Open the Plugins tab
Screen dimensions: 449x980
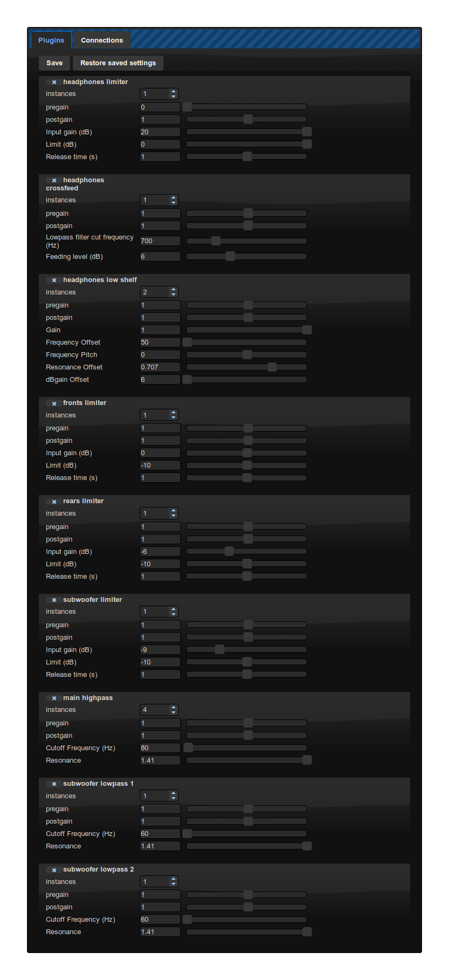tap(51, 40)
